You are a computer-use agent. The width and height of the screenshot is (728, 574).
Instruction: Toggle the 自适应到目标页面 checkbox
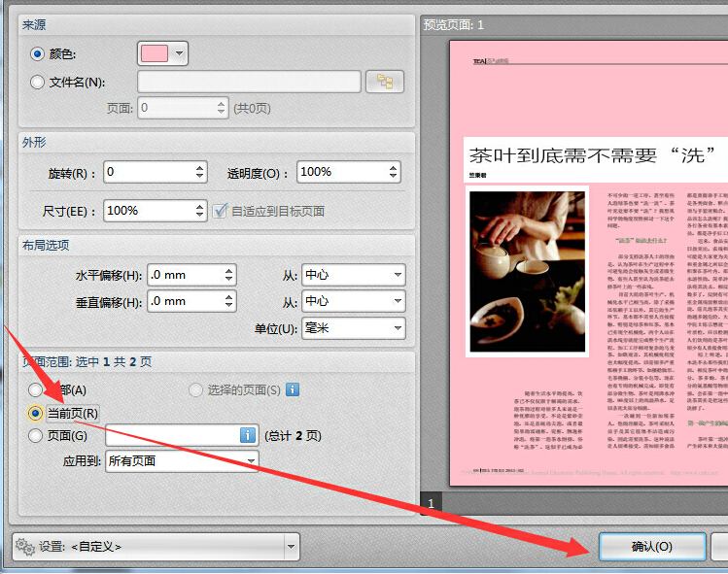click(x=220, y=211)
